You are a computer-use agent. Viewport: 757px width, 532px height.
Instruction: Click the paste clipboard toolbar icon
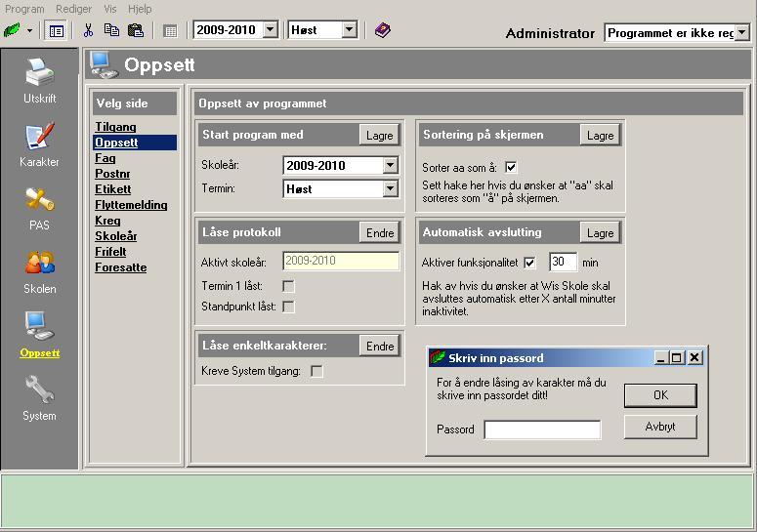coord(136,30)
